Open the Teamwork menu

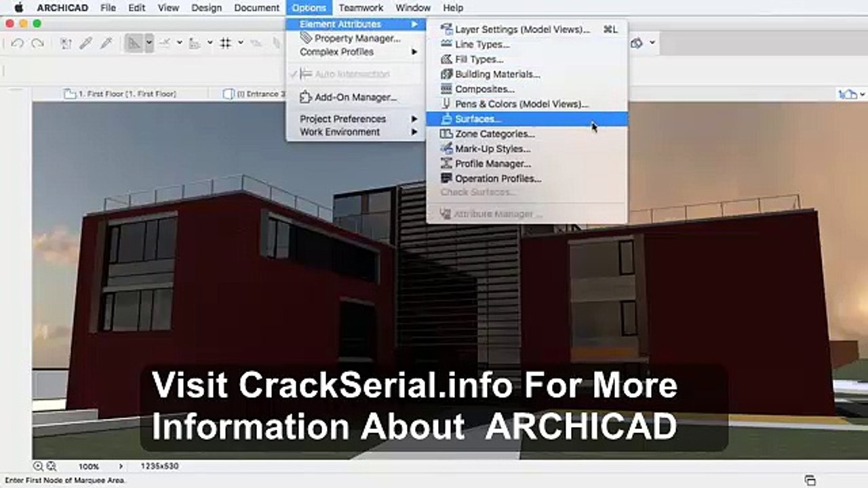tap(361, 7)
